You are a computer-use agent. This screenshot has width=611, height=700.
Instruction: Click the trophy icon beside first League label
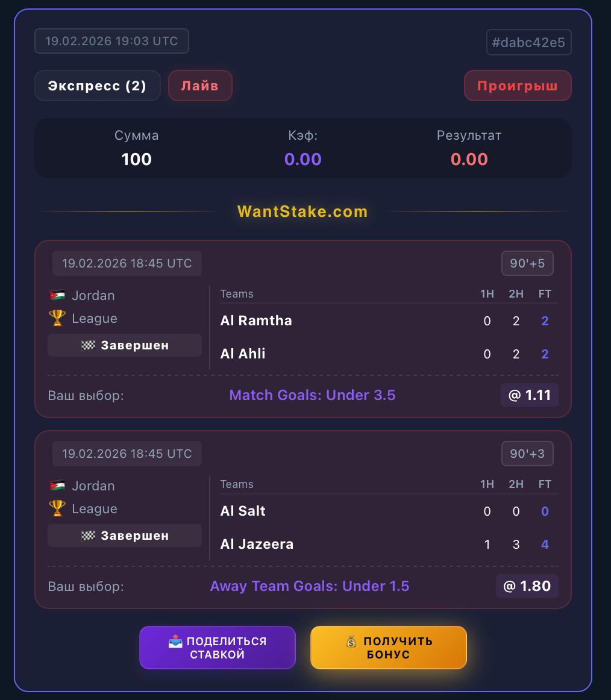point(57,318)
